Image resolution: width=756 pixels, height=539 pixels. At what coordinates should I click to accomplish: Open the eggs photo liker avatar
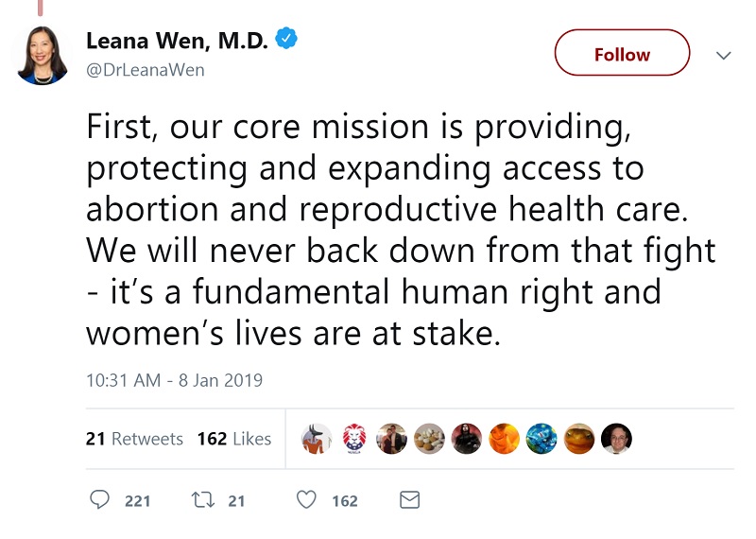(x=429, y=439)
